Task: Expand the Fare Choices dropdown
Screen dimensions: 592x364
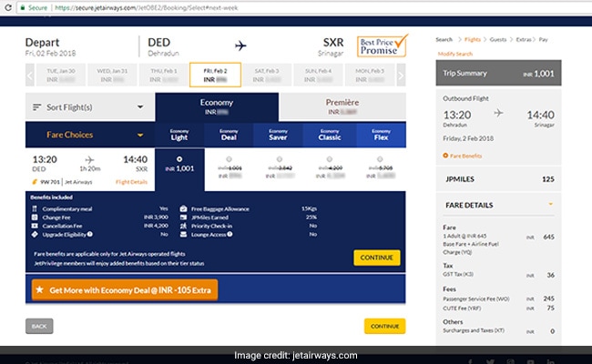Action: pyautogui.click(x=90, y=135)
